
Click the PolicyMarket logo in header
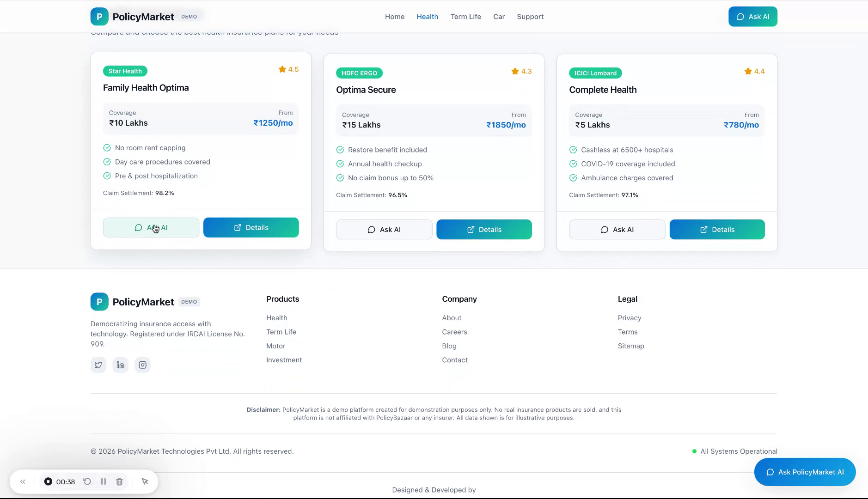pos(133,17)
